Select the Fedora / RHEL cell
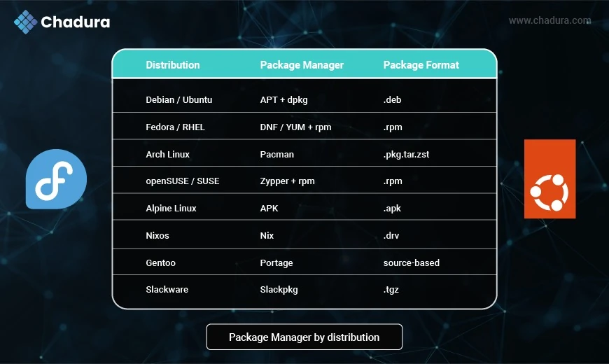 pyautogui.click(x=175, y=127)
